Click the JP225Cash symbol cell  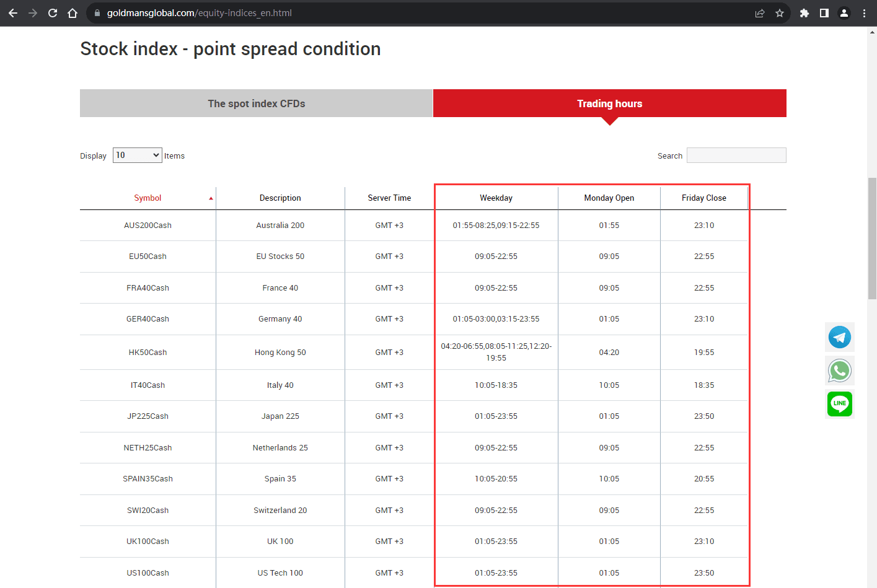point(148,416)
